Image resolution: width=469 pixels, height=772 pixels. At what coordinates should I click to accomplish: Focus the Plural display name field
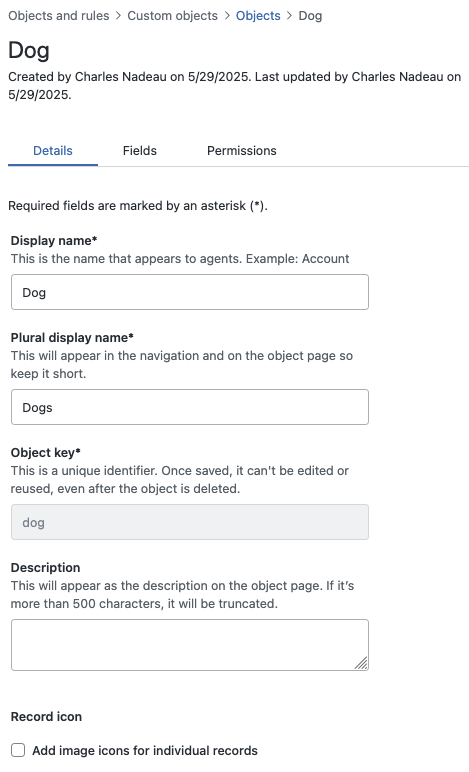pos(190,407)
